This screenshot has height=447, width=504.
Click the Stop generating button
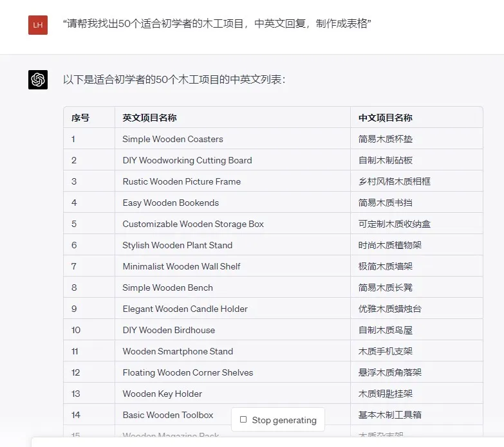click(278, 420)
